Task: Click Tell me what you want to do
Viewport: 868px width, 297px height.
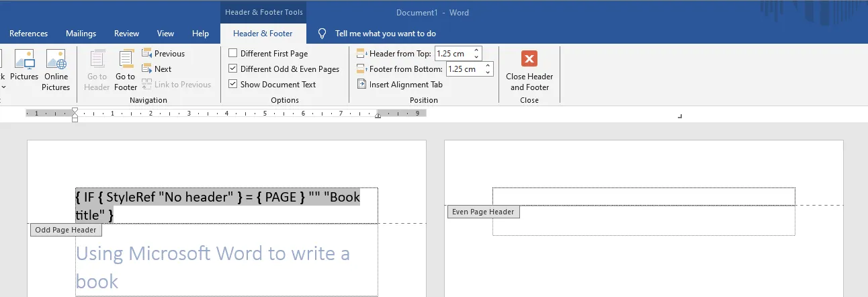Action: click(386, 34)
